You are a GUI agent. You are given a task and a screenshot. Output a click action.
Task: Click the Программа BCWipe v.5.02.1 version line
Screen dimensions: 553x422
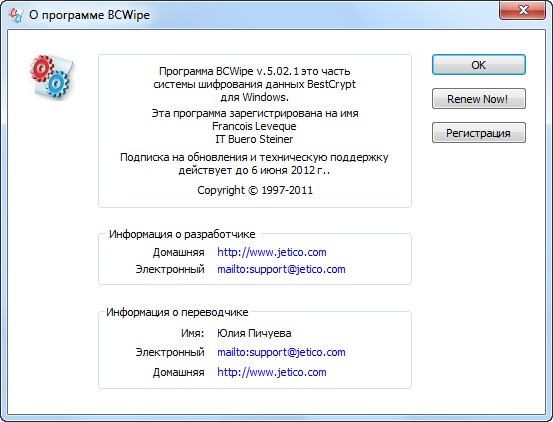point(255,71)
